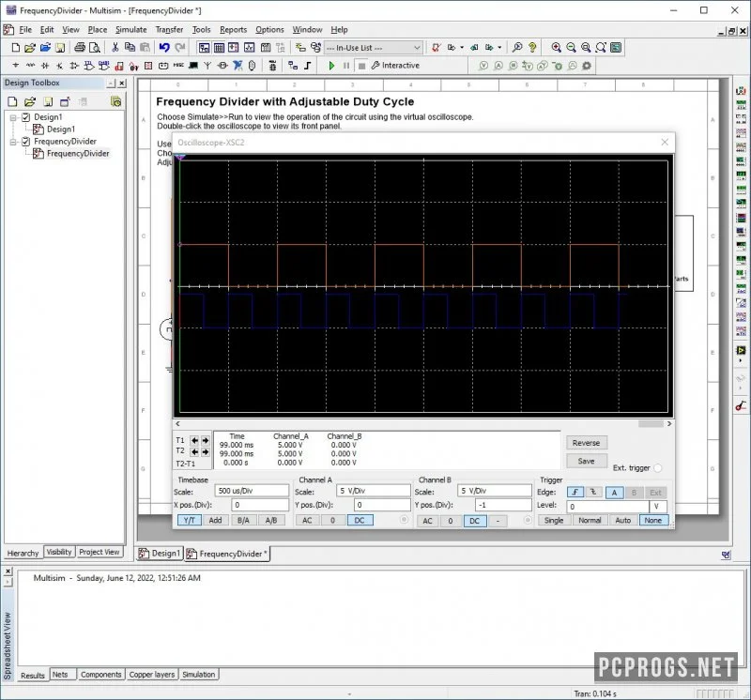
Task: Click the Zoom In magnifier icon
Action: (556, 48)
